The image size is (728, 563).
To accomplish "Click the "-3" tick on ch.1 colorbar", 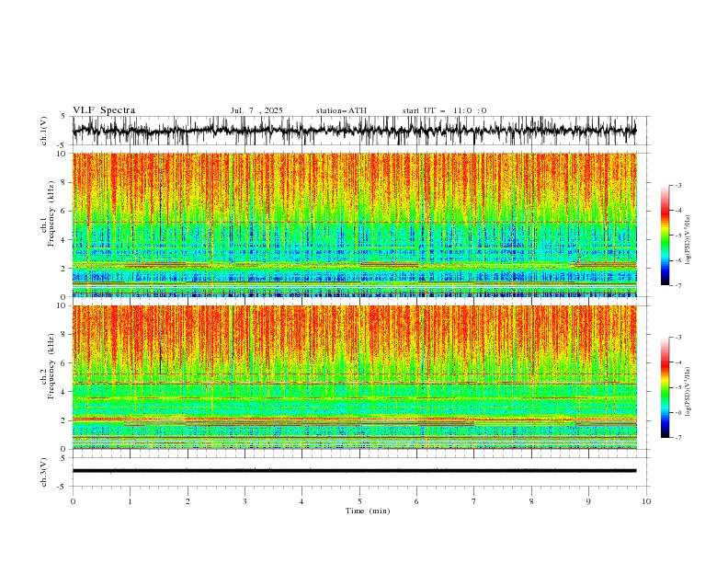I will [x=678, y=185].
